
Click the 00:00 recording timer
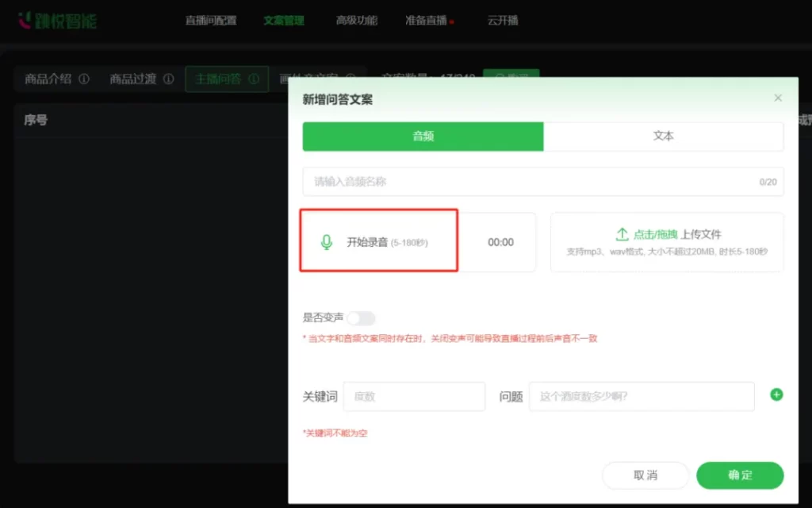pyautogui.click(x=501, y=242)
